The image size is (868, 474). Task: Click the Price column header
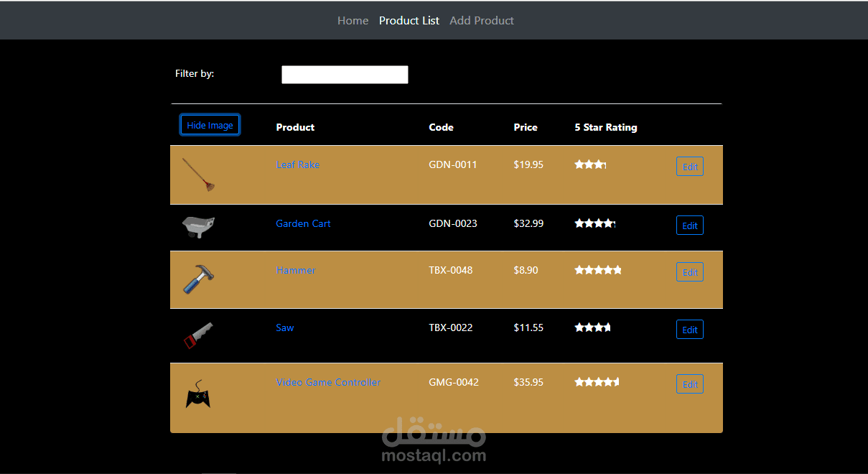[x=526, y=127]
